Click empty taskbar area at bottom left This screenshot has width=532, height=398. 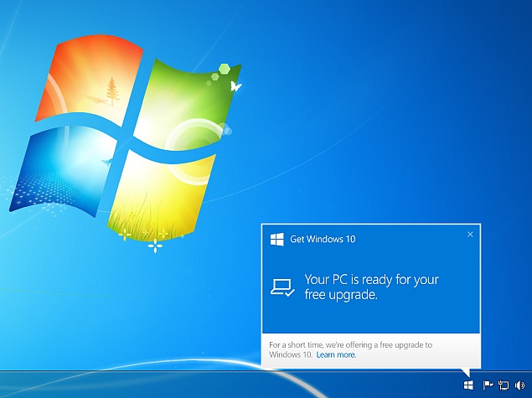[x=126, y=385]
